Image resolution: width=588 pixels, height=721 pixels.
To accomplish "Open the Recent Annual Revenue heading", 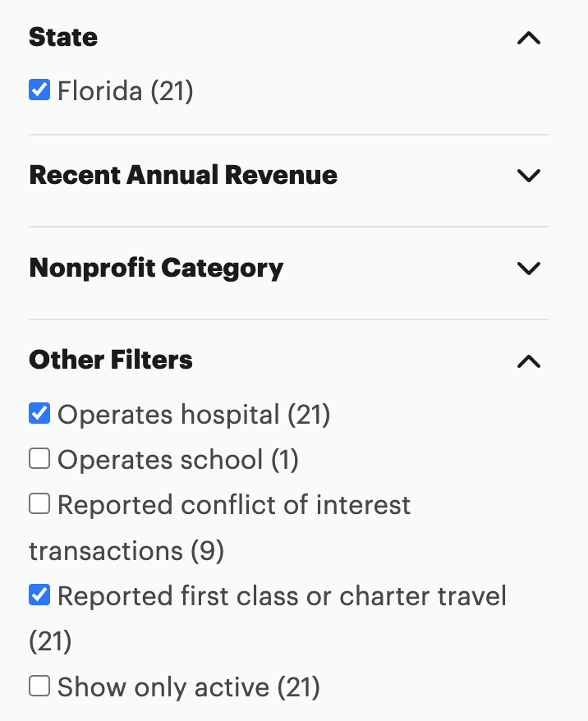I will pyautogui.click(x=183, y=175).
